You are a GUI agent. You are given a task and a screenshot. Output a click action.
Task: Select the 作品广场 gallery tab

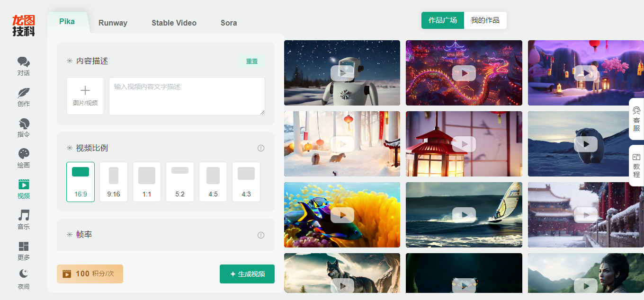(443, 20)
